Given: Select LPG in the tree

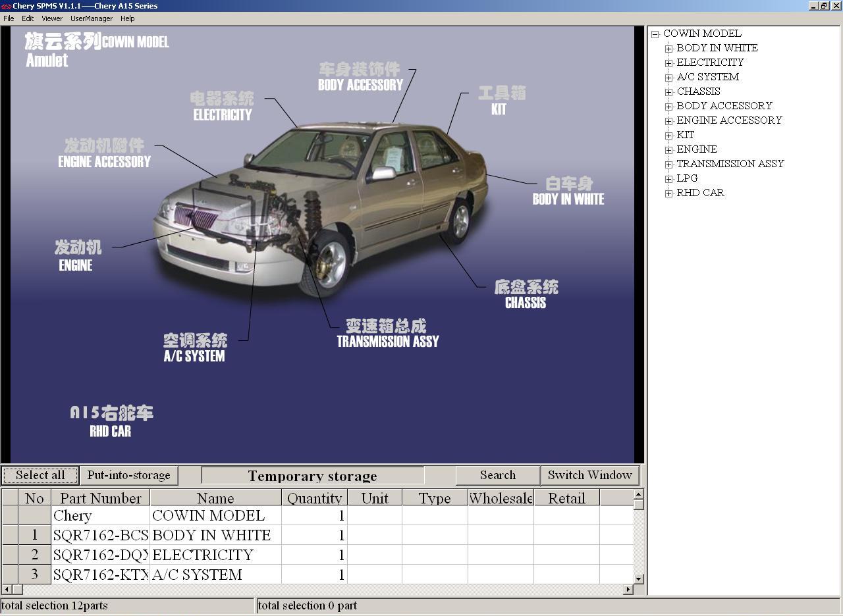Looking at the screenshot, I should point(687,178).
